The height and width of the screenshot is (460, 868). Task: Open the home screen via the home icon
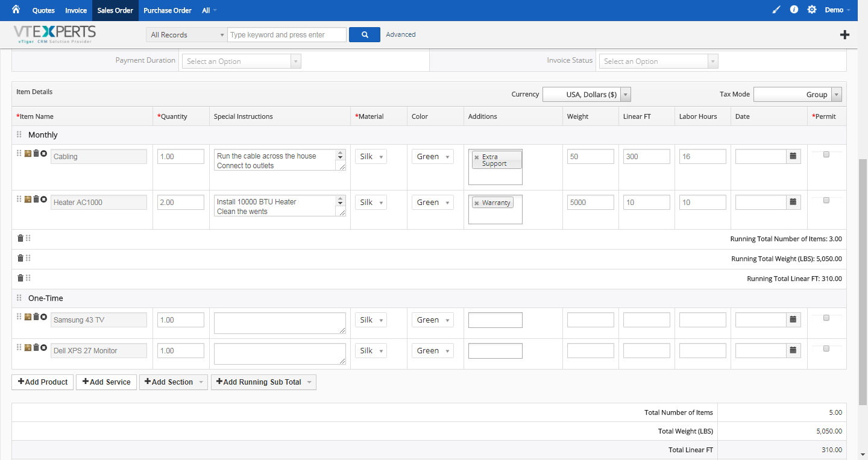click(16, 10)
